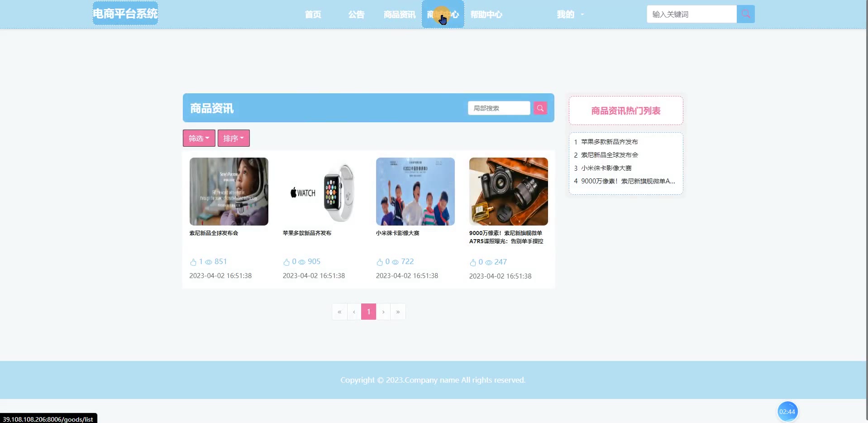Click the like icon under 苹果多款新品齐发布
The image size is (868, 423).
[286, 262]
